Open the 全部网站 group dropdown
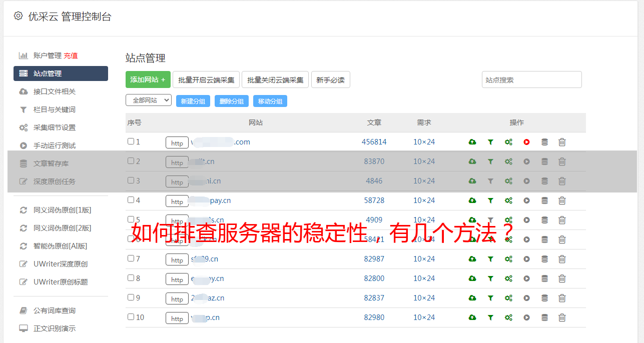The width and height of the screenshot is (644, 343). (149, 100)
